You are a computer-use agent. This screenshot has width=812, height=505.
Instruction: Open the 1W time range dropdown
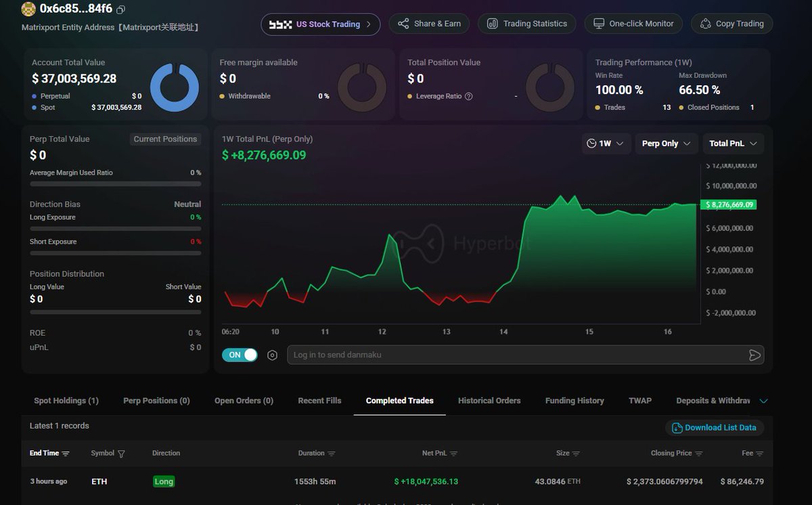pos(606,144)
